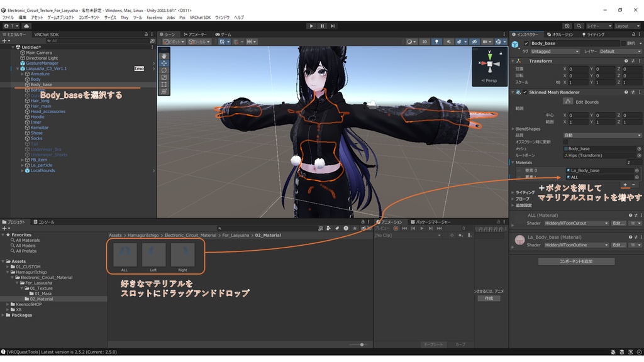This screenshot has height=362, width=644.
Task: Switch to the Console tab
Action: pyautogui.click(x=43, y=222)
